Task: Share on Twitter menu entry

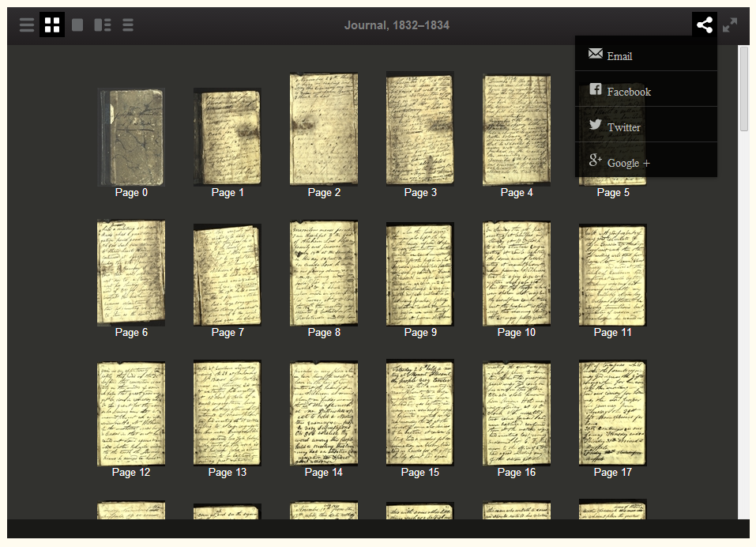Action: (x=646, y=124)
